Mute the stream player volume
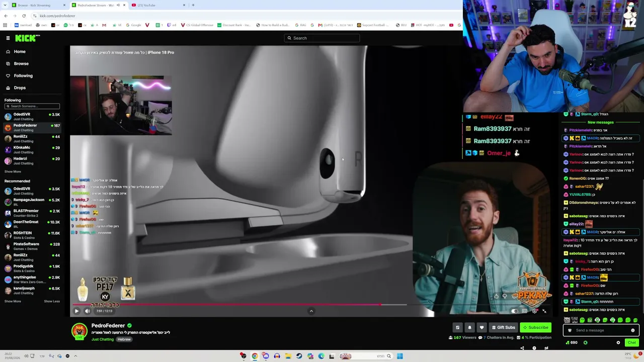The width and height of the screenshot is (644, 362). 87,311
